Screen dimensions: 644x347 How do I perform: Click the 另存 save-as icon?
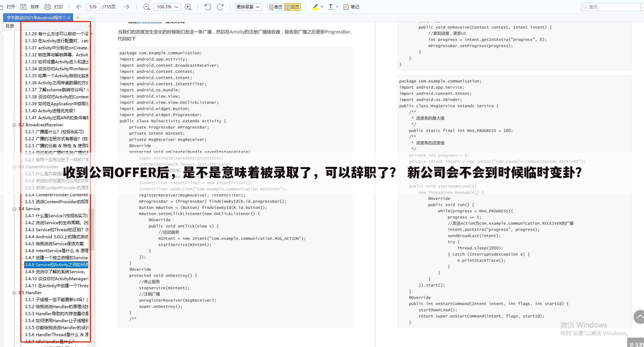(23, 7)
